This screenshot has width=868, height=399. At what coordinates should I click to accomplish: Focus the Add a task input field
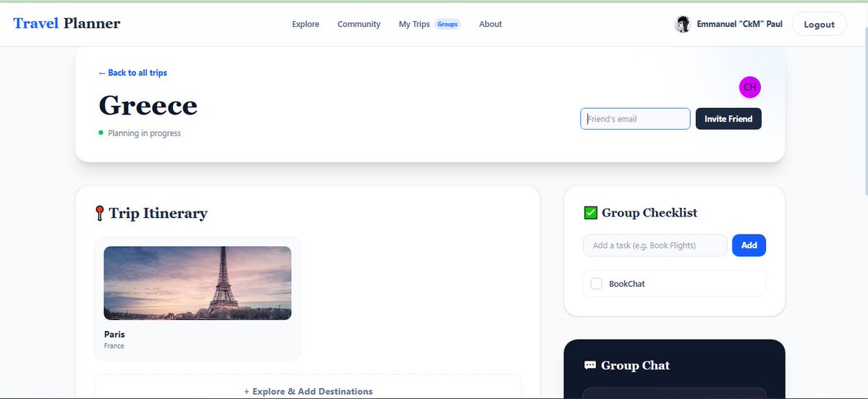[x=655, y=245]
